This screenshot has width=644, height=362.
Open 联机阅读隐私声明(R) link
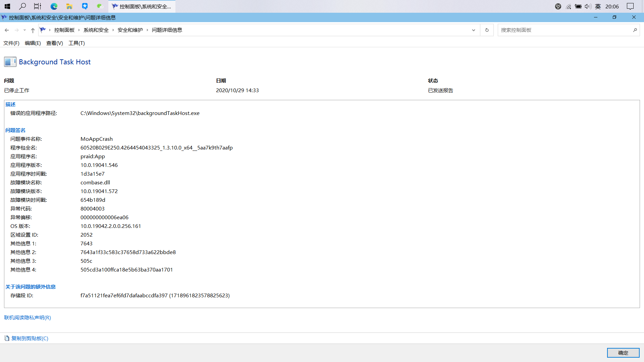(x=28, y=318)
